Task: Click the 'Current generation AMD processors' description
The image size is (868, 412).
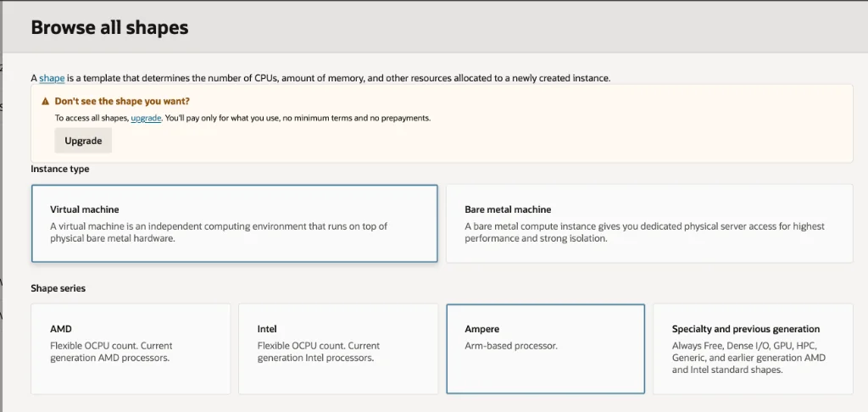Action: (x=110, y=352)
